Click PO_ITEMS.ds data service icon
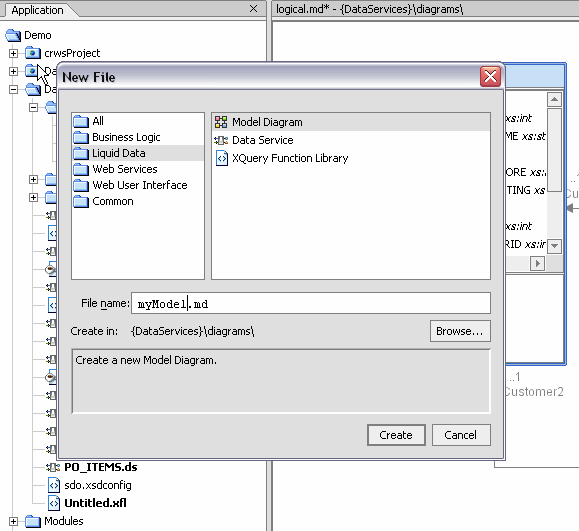Viewport: 579px width, 531px height. click(53, 467)
